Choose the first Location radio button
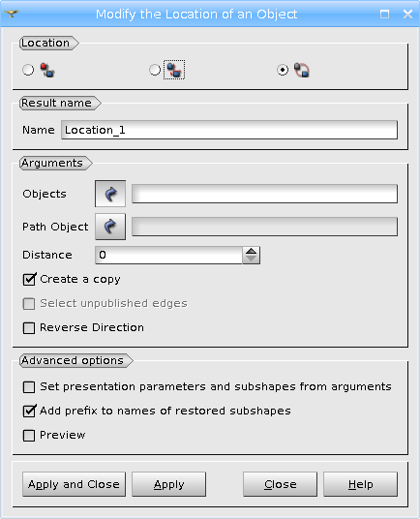 tap(28, 70)
